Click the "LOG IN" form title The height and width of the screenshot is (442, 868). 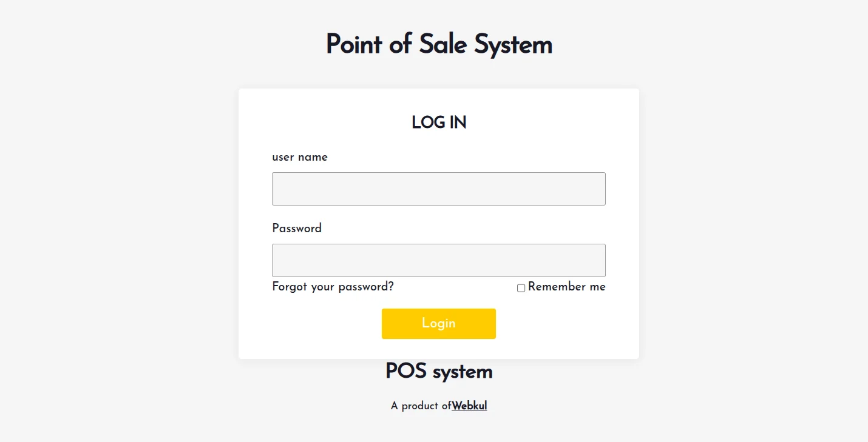[438, 122]
